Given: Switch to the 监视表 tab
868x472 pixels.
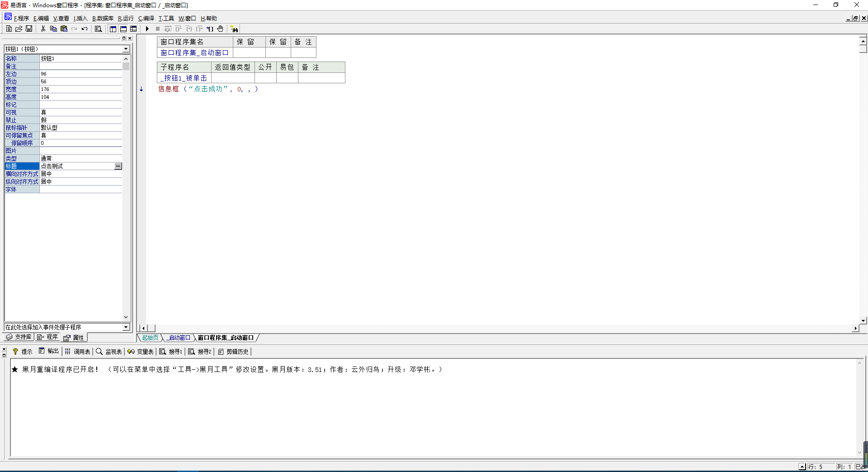Looking at the screenshot, I should click(x=109, y=352).
